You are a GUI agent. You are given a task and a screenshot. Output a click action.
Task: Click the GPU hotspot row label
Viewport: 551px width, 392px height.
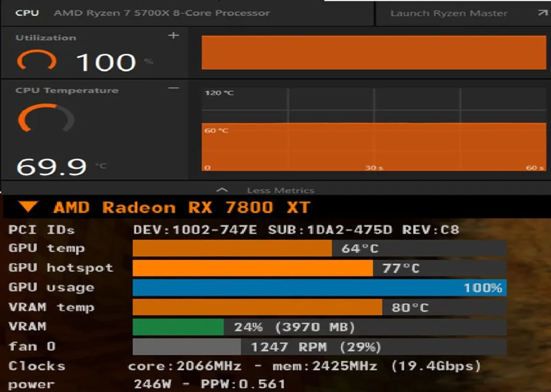(61, 268)
